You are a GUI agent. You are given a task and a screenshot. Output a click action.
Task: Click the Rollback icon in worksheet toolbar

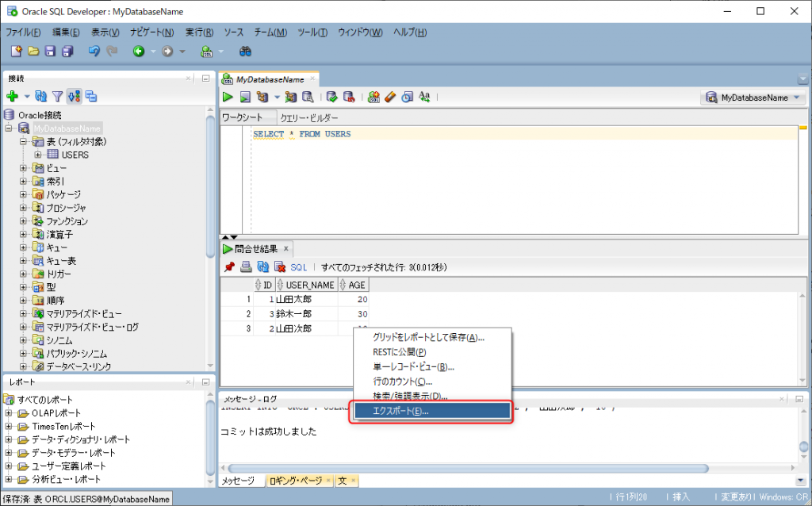349,97
